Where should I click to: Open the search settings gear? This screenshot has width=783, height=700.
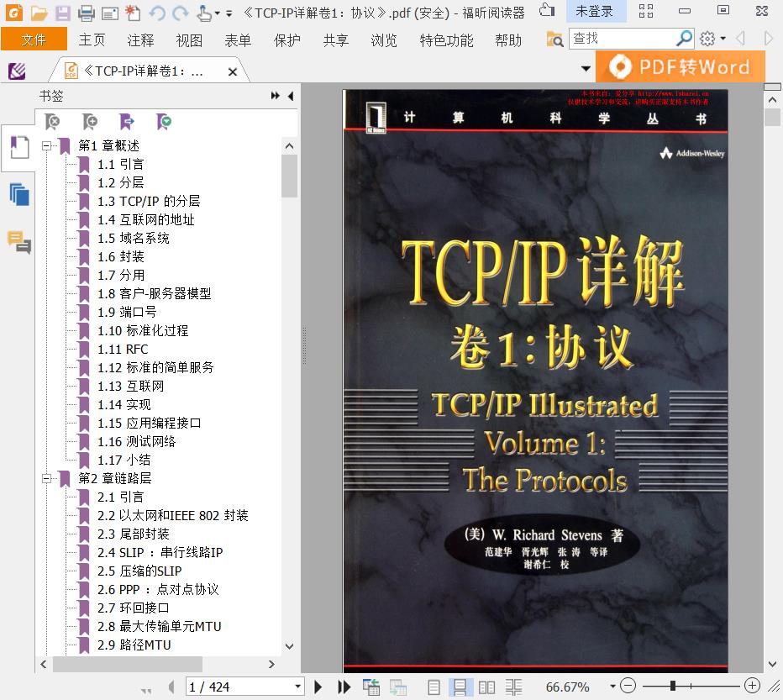(707, 39)
